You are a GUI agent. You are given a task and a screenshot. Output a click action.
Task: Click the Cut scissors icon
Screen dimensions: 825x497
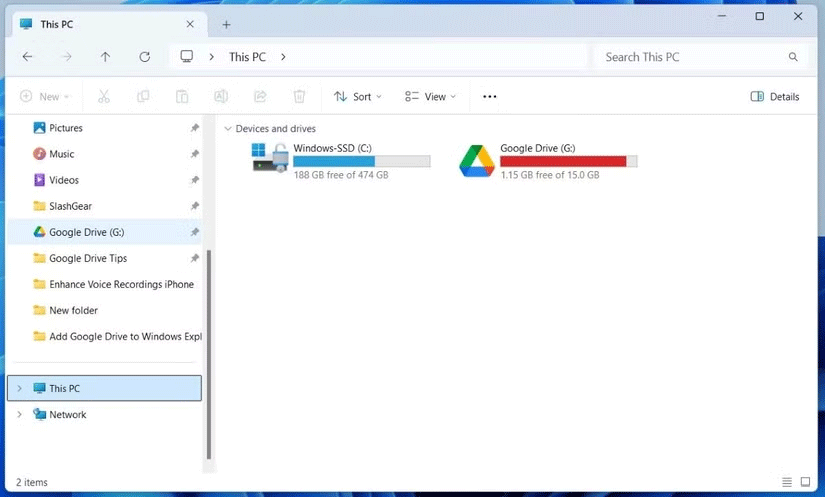point(104,96)
